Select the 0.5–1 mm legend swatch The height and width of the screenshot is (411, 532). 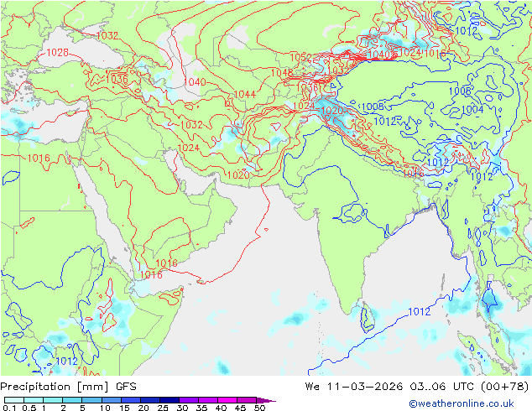(34, 400)
